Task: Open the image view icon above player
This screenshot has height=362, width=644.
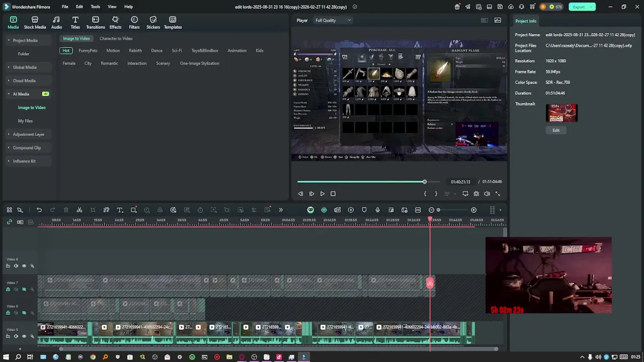Action: (498, 21)
